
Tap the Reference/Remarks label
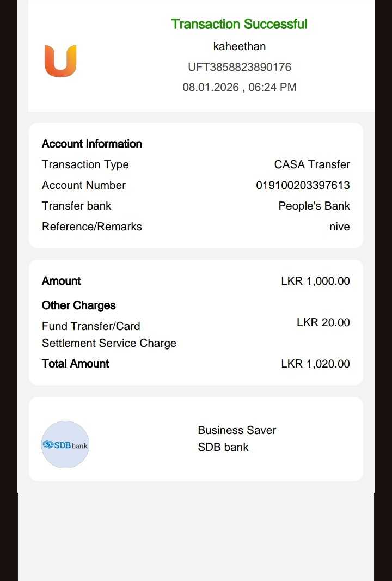(x=92, y=227)
